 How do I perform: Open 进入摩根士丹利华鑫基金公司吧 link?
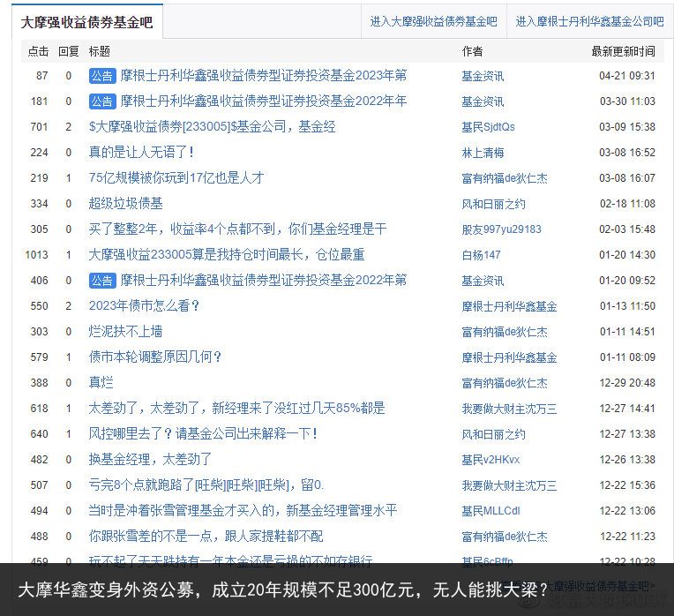point(589,21)
